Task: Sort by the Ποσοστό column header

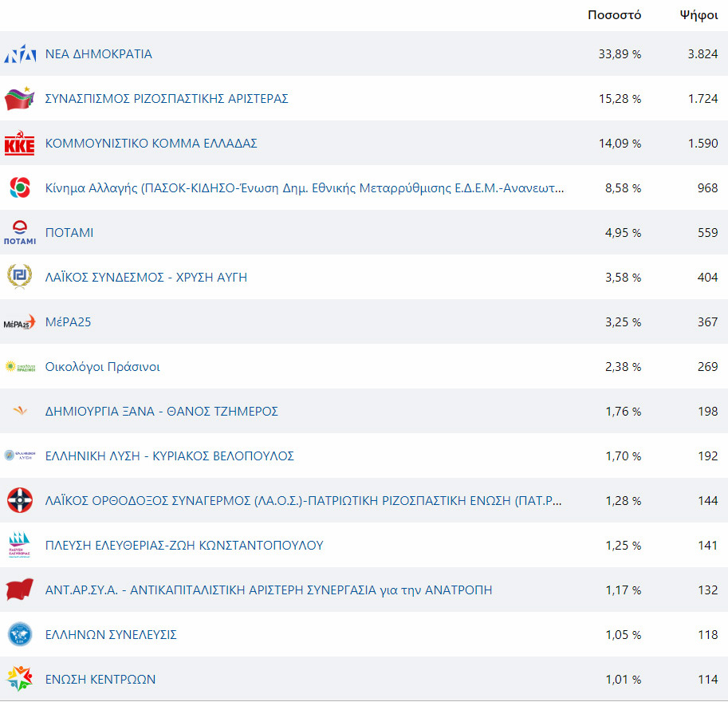Action: [614, 15]
